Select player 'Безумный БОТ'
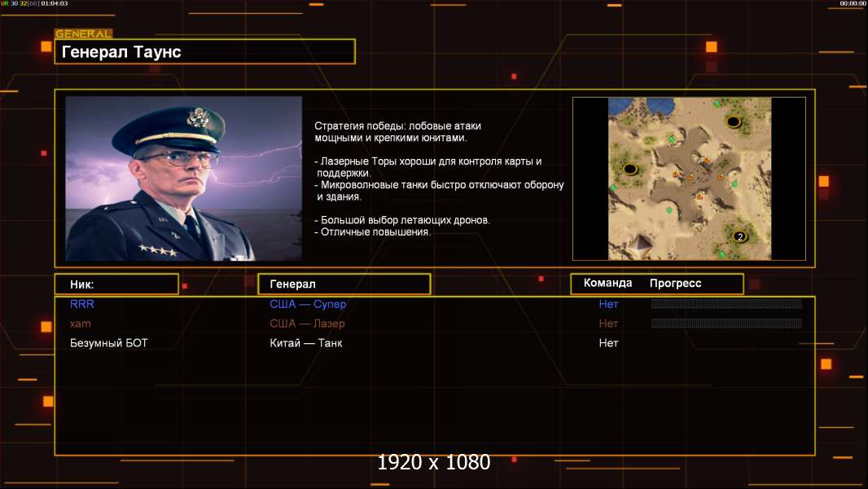868x489 pixels. point(108,343)
